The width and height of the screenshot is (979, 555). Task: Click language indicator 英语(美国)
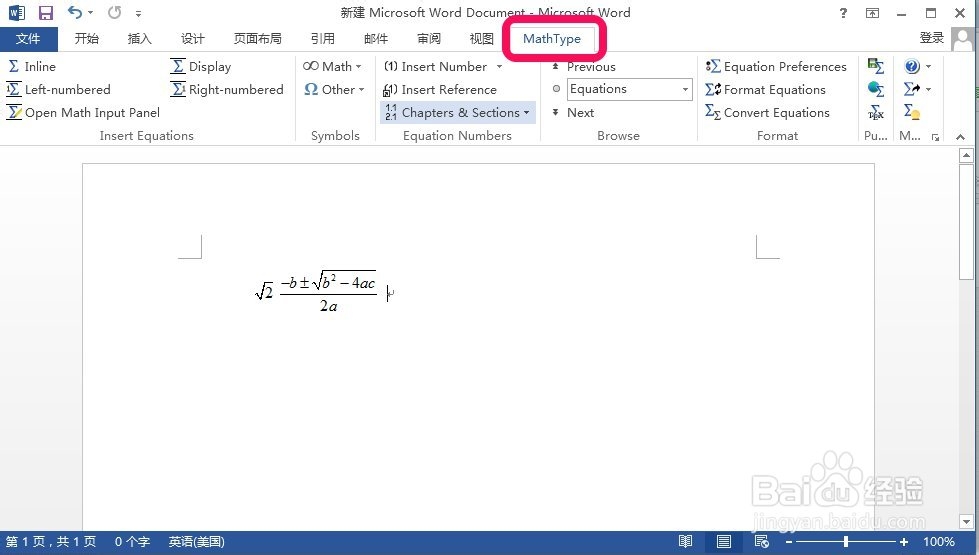pyautogui.click(x=196, y=541)
